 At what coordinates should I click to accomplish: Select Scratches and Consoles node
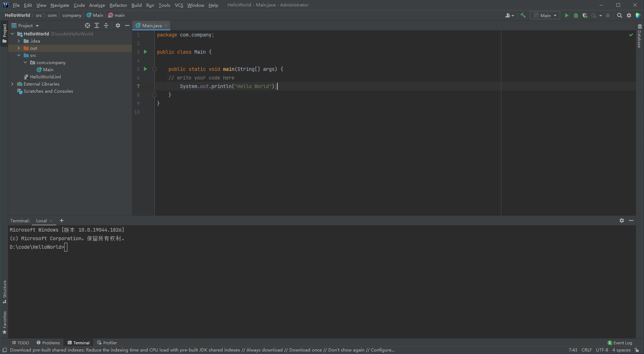[x=48, y=91]
